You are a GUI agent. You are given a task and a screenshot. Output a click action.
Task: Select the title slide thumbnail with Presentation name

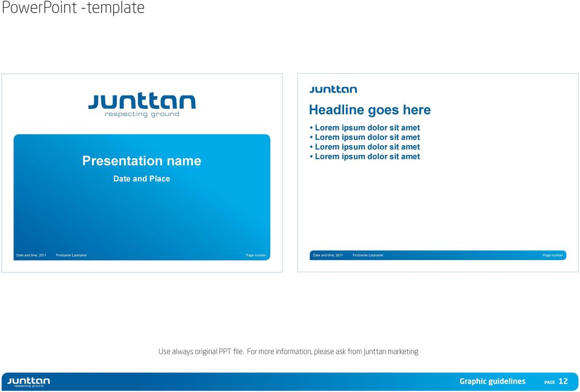click(142, 173)
